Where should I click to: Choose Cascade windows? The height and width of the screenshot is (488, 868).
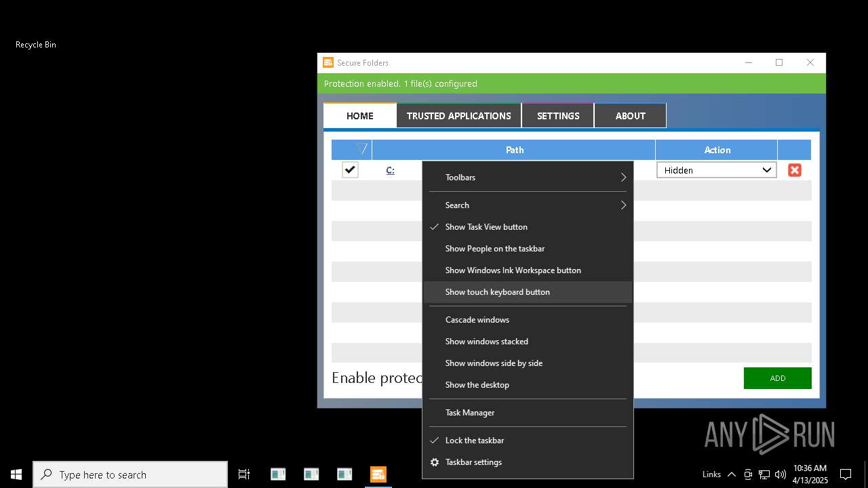[528, 320]
